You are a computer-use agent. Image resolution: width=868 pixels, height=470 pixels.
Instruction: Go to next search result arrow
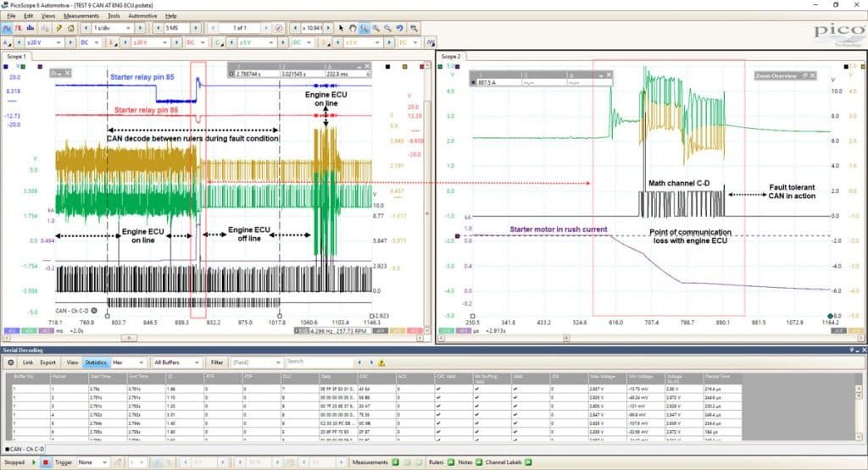coord(371,362)
